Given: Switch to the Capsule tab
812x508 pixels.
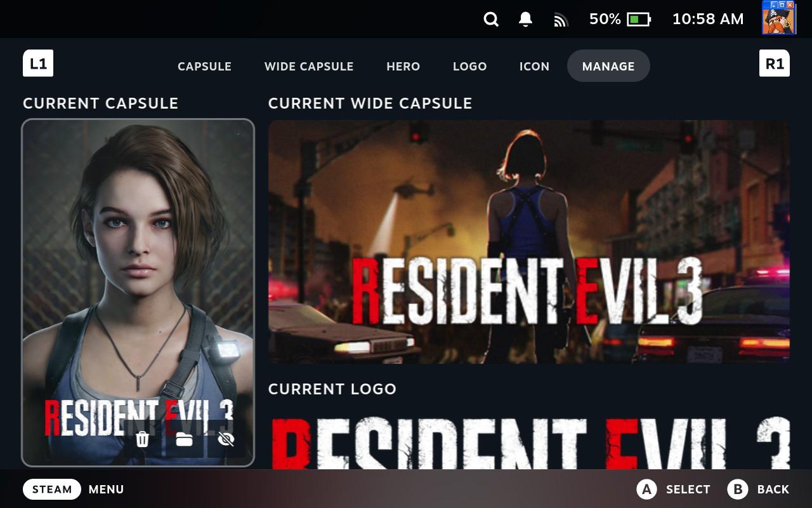Looking at the screenshot, I should click(204, 66).
